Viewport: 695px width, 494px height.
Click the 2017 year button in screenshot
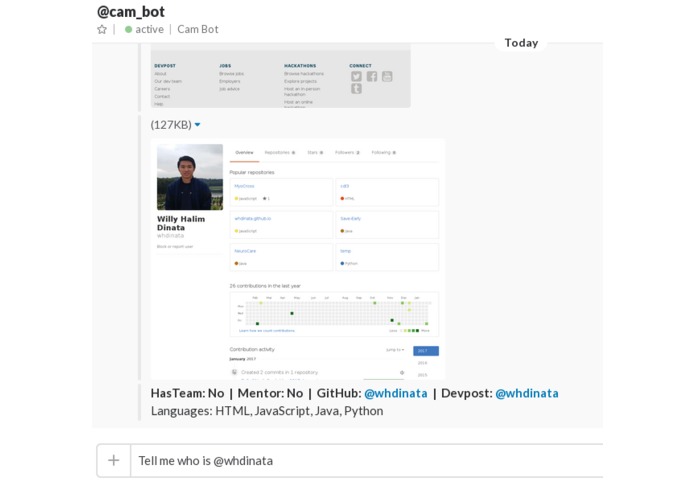(426, 351)
